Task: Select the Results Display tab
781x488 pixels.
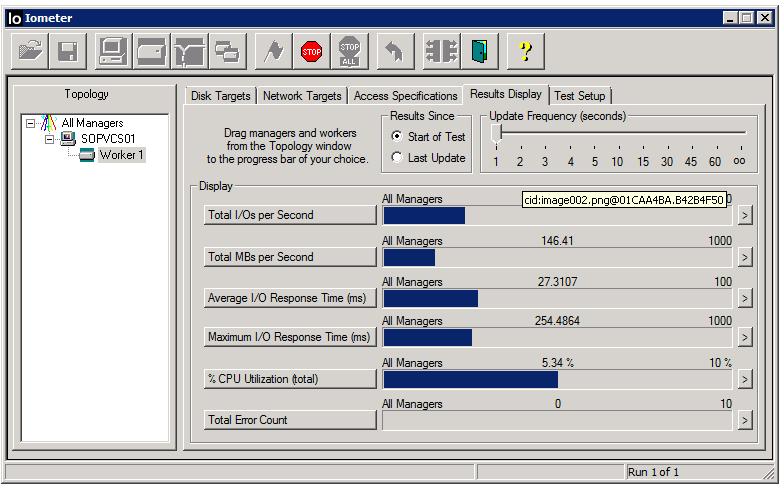Action: pyautogui.click(x=506, y=94)
